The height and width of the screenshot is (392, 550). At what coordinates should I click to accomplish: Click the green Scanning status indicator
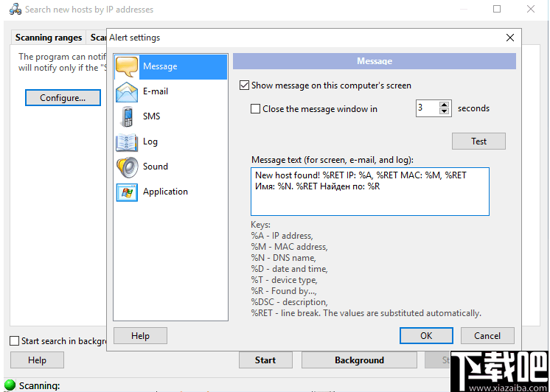coord(10,385)
